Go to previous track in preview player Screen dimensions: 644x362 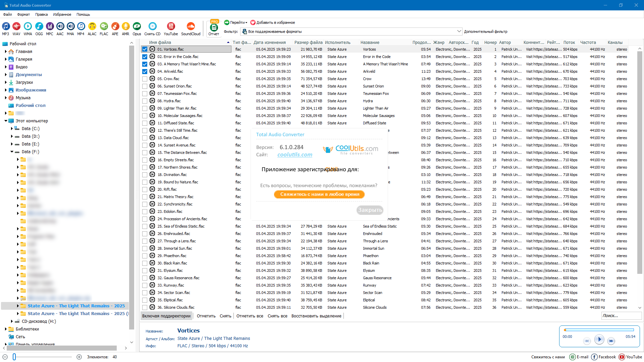coord(587,341)
